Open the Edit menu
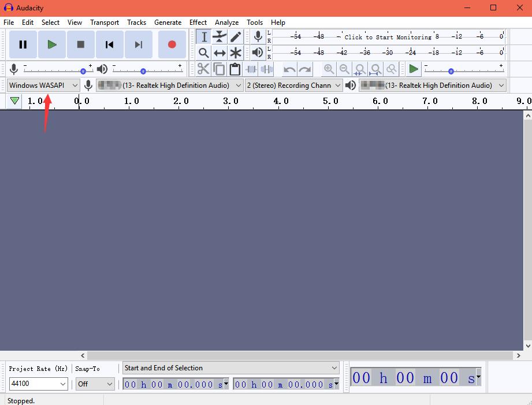This screenshot has height=405, width=532. coord(28,23)
